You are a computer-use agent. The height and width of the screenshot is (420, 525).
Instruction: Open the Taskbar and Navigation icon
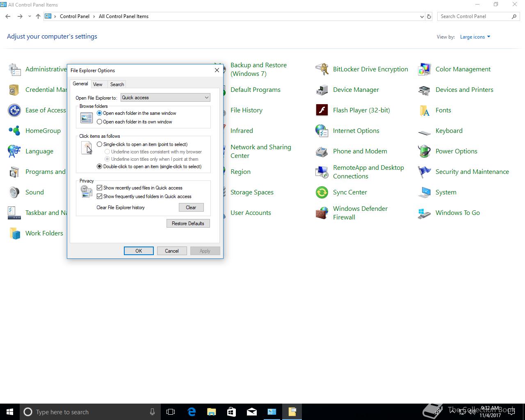(14, 213)
